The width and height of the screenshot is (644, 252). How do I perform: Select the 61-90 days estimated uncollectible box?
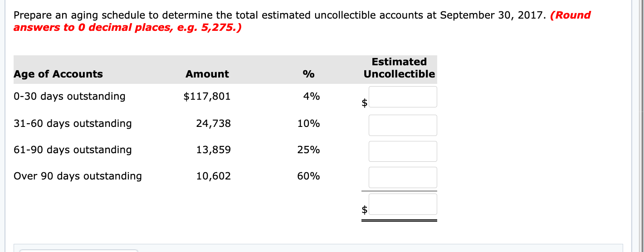click(x=403, y=151)
